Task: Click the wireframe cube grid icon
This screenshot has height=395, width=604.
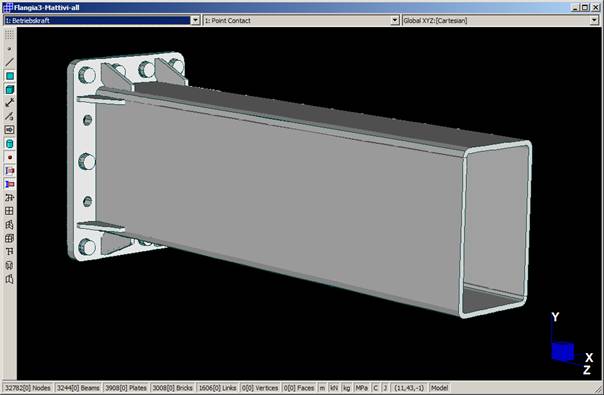Action: pyautogui.click(x=9, y=238)
